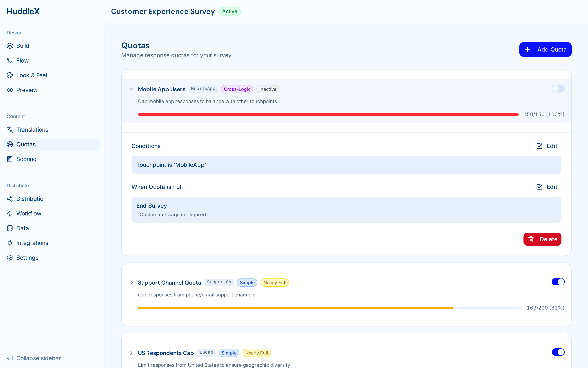Collapse the Mobile App Users quota
588x368 pixels.
pos(131,89)
